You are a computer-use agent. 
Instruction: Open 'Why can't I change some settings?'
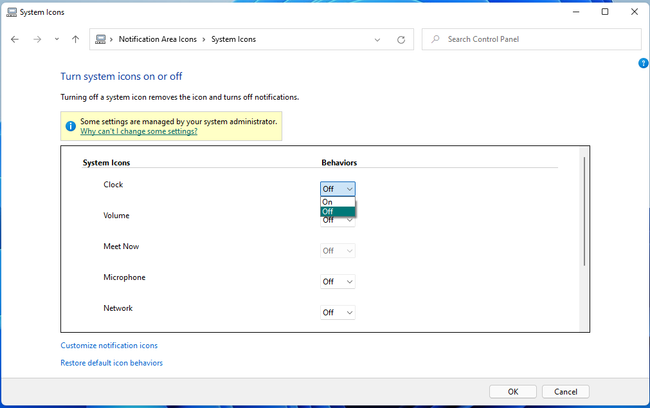(x=138, y=131)
